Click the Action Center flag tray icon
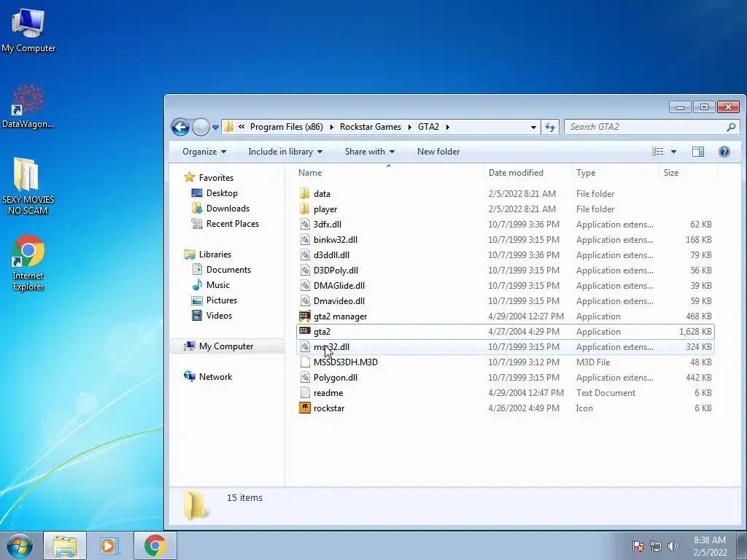 pyautogui.click(x=638, y=546)
